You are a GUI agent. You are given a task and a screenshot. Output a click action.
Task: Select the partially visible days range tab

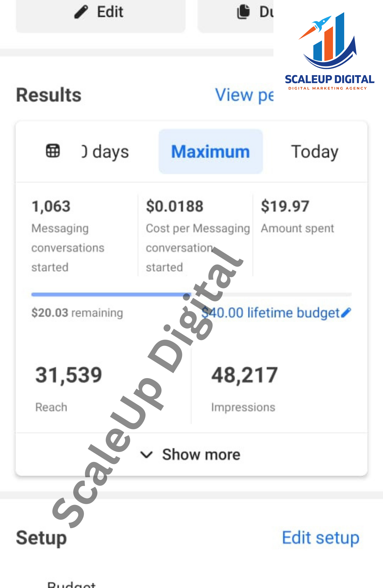coord(105,152)
